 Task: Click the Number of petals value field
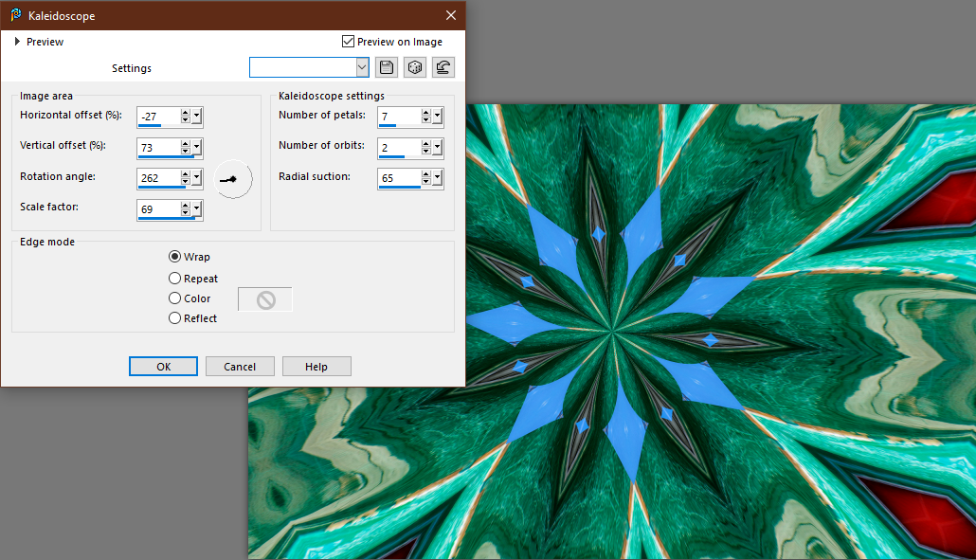tap(400, 117)
